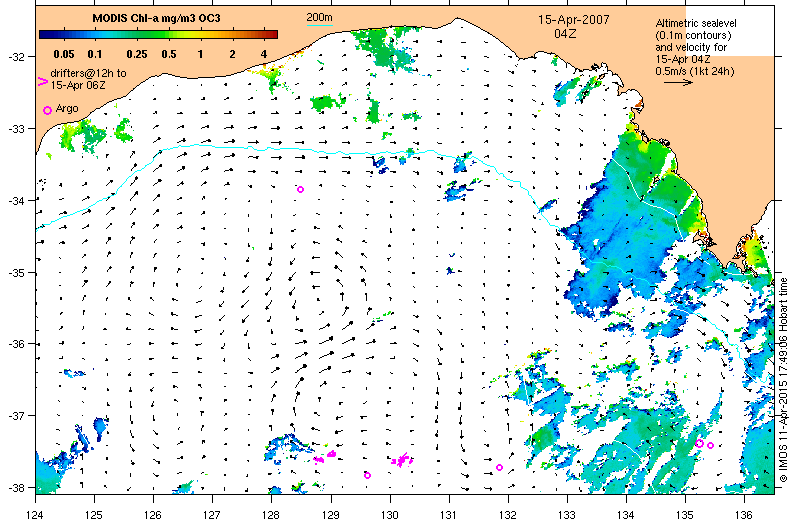The height and width of the screenshot is (520, 800).
Task: Click the 'MODIS Chl-a mg/m3 OC3' title
Action: [156, 18]
